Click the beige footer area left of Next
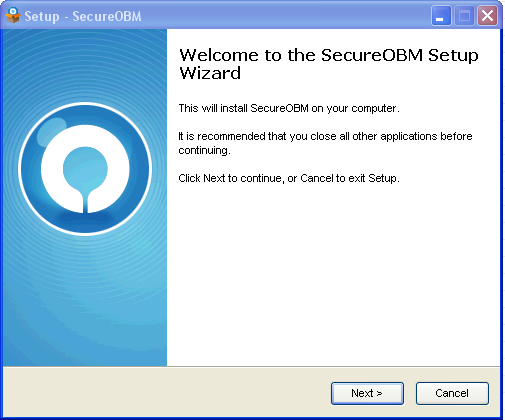 (x=167, y=393)
